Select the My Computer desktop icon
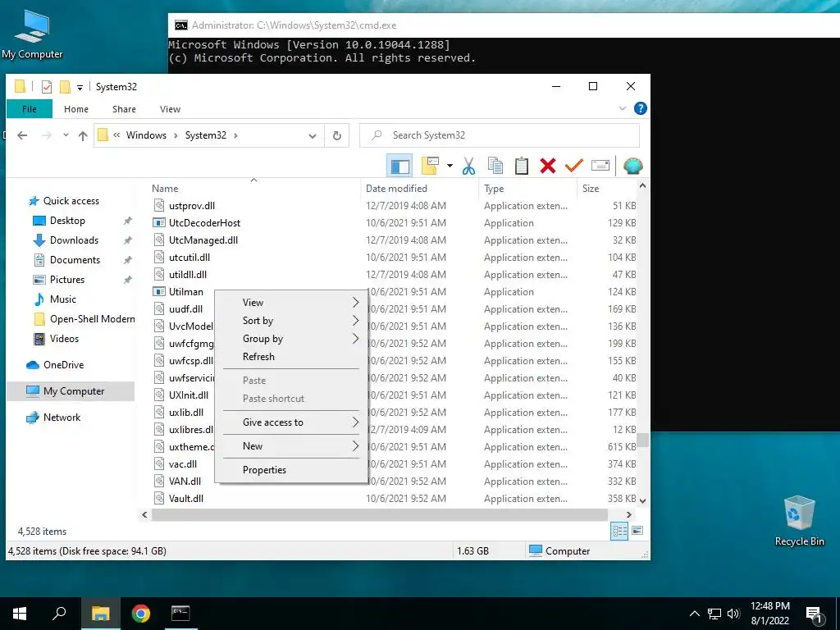This screenshot has height=630, width=840. coord(32,34)
